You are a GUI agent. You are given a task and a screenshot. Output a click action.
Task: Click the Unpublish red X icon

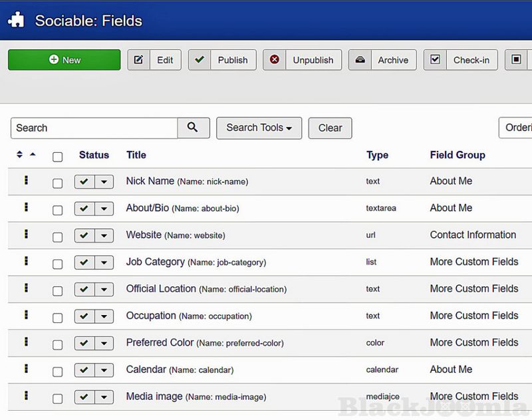[x=275, y=60]
